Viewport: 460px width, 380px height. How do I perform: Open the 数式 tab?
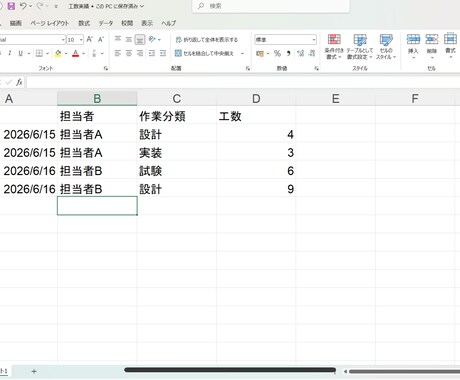[84, 23]
